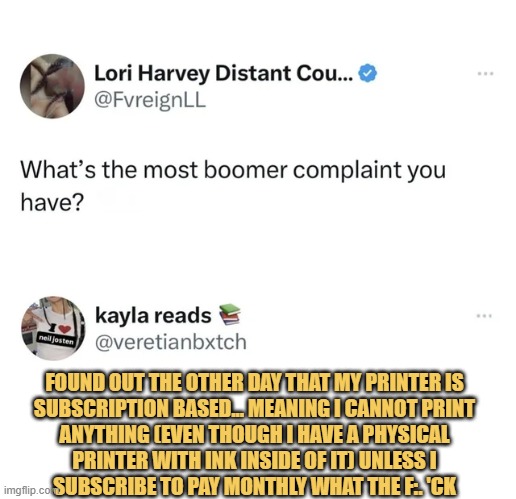The image size is (516, 499).
Task: Click the blue verified badge icon
Action: point(368,73)
